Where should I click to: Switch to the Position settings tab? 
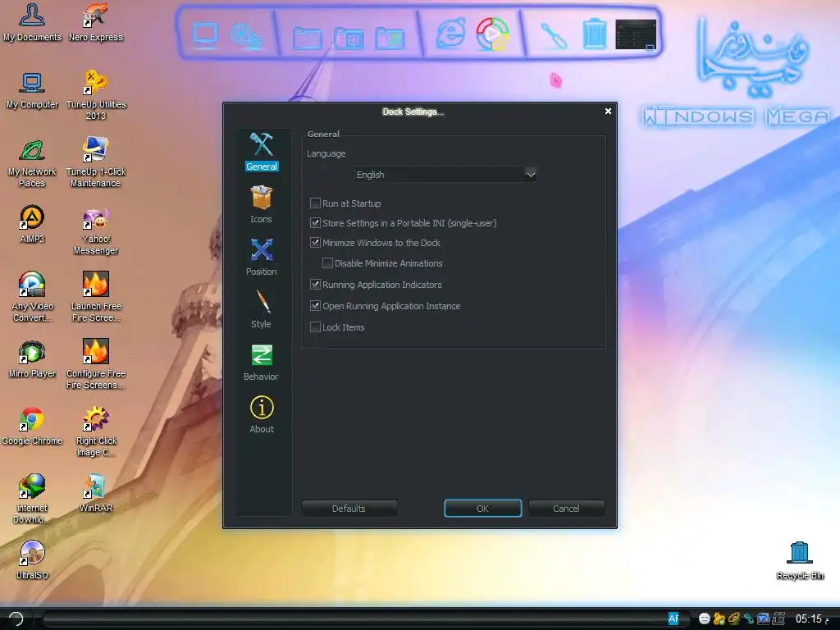(x=262, y=257)
